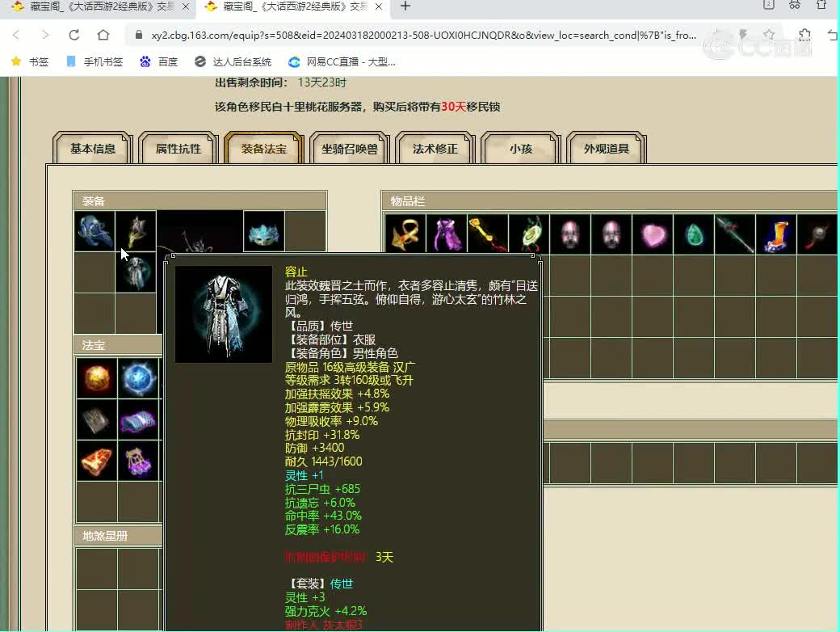The width and height of the screenshot is (840, 632).
Task: Select the 装备法宝 tab
Action: (x=263, y=148)
